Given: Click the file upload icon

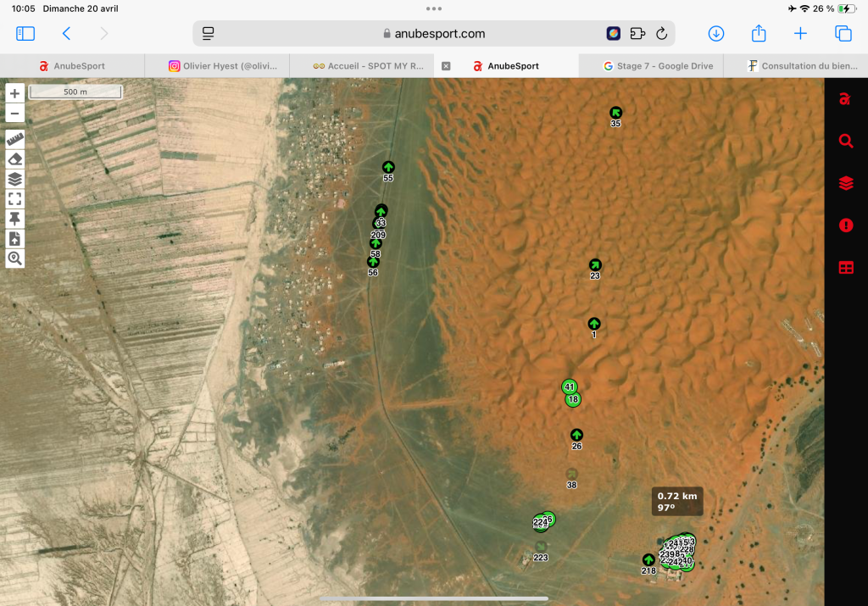Looking at the screenshot, I should click(15, 239).
